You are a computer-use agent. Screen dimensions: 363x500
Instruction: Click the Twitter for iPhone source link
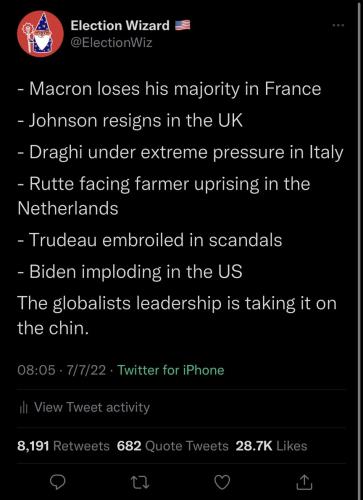point(171,370)
